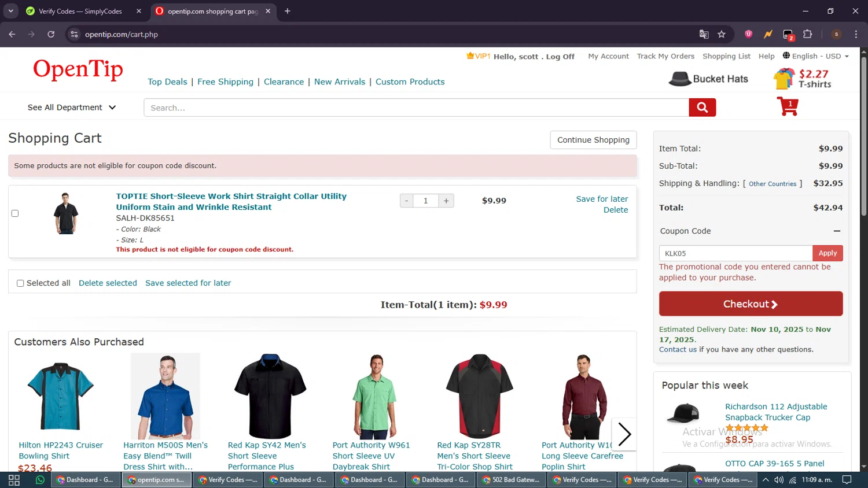Close the Verify Codes — SimplyCodes tab

pos(139,11)
